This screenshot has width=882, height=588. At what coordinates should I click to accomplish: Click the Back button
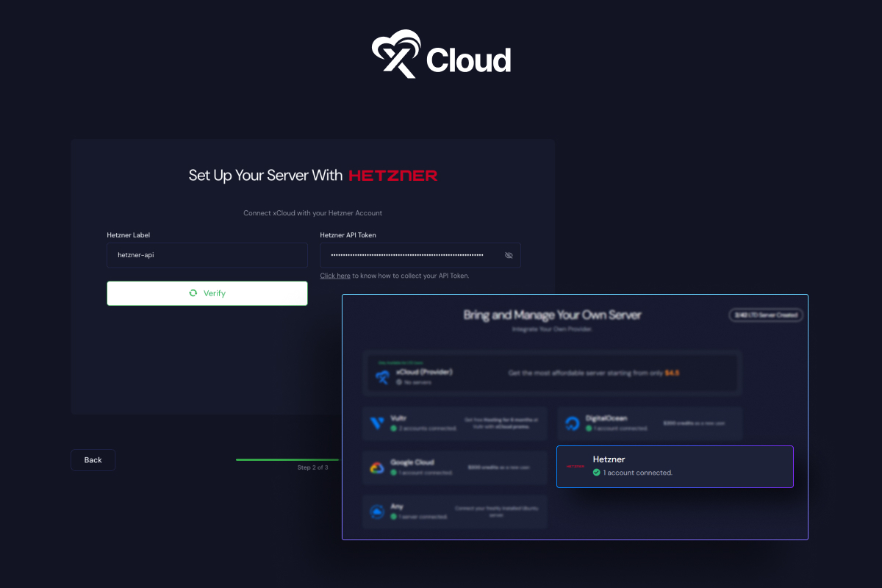pyautogui.click(x=93, y=459)
